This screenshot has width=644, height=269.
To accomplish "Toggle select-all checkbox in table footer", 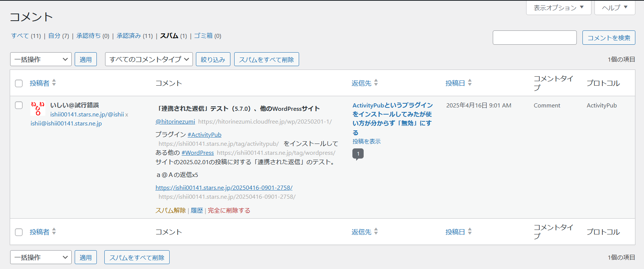I will pos(19,232).
